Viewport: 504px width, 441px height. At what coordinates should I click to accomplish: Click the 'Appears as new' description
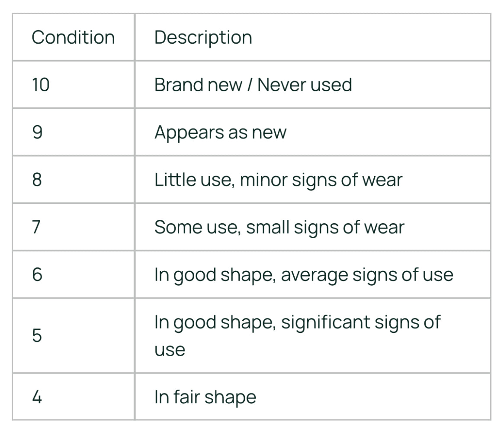point(220,132)
